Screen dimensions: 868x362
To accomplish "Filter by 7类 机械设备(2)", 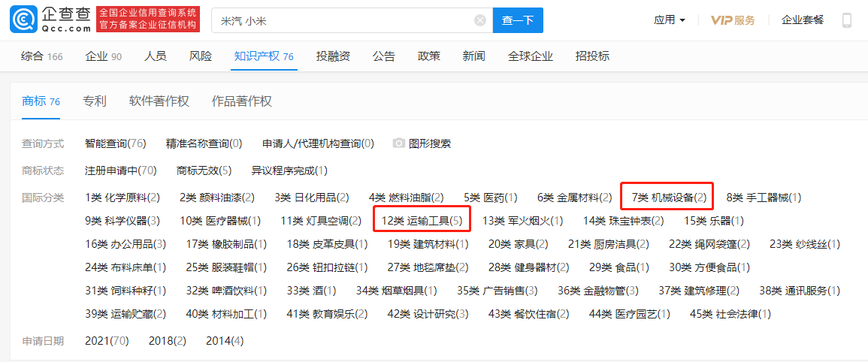I will pyautogui.click(x=670, y=197).
